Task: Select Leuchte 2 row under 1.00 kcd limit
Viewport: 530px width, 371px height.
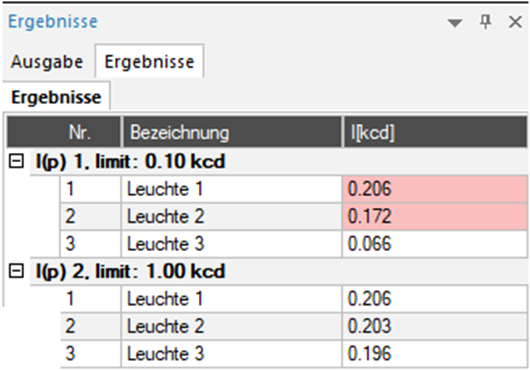Action: [294, 326]
